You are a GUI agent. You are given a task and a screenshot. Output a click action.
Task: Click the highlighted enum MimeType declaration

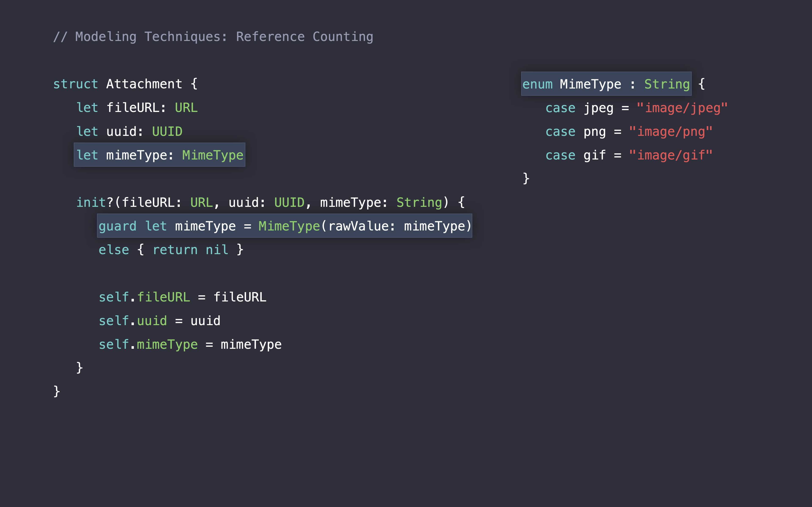(x=606, y=84)
